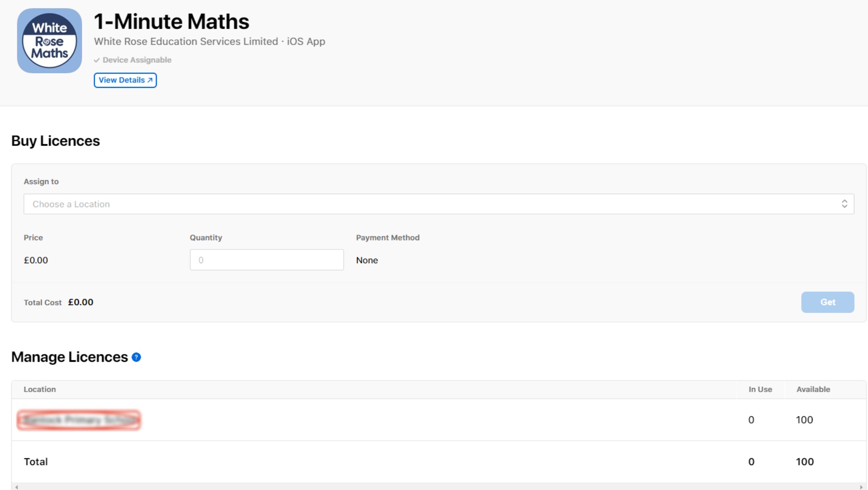The image size is (868, 490).
Task: Click the Manage Licences help question icon
Action: pos(136,357)
